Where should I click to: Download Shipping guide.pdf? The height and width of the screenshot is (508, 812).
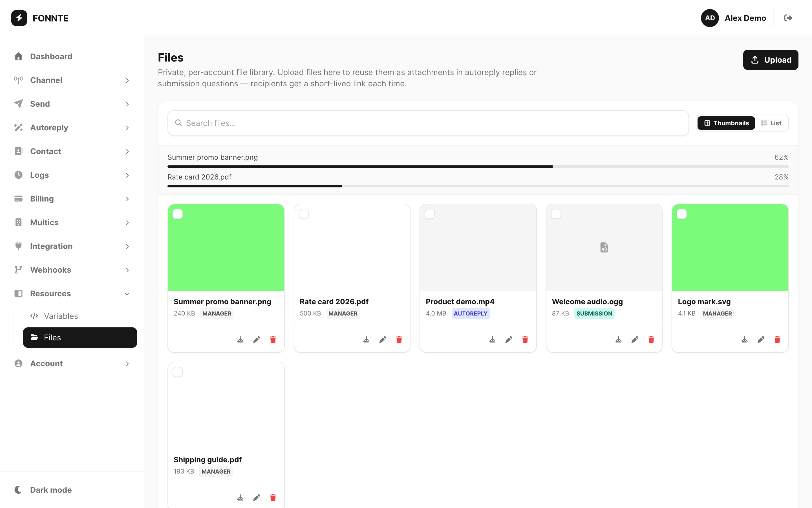(x=240, y=497)
